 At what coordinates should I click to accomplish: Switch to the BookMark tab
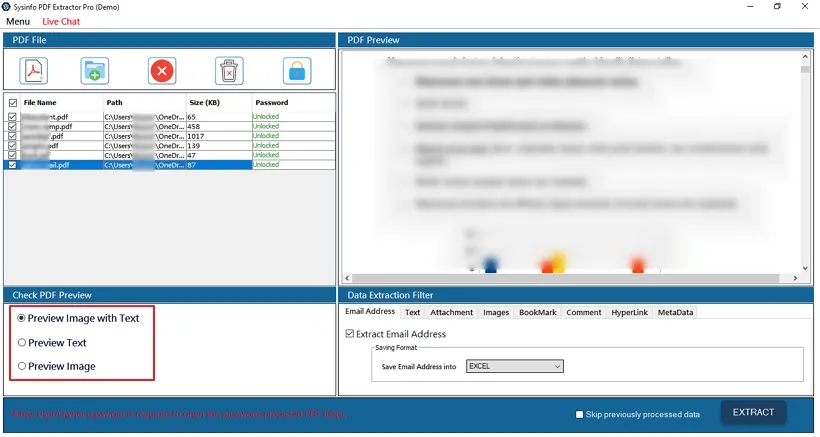point(538,313)
